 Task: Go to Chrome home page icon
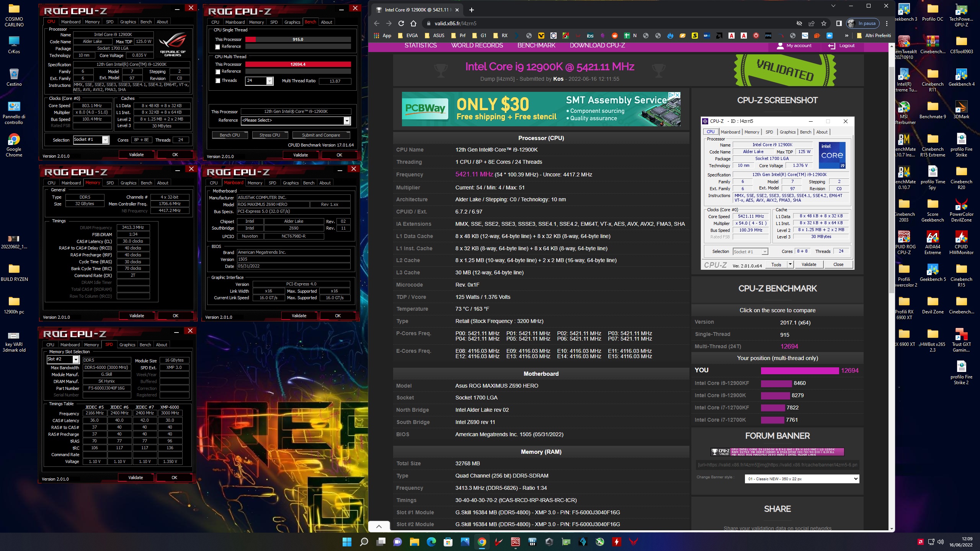413,23
